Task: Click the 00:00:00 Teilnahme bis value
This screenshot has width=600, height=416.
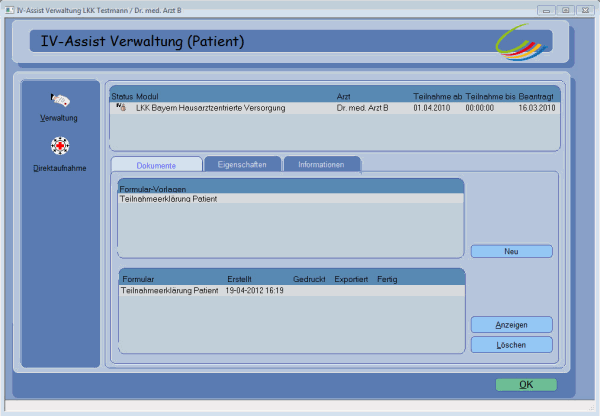Action: click(479, 108)
